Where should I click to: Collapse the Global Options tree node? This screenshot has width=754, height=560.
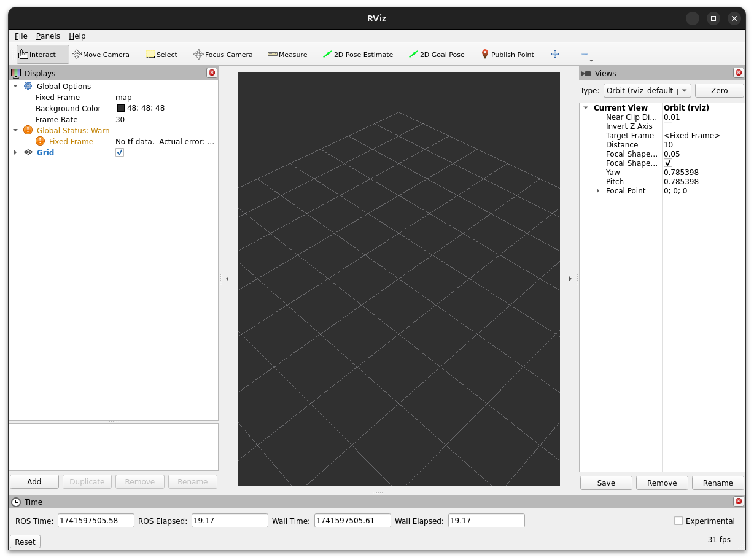(x=15, y=86)
